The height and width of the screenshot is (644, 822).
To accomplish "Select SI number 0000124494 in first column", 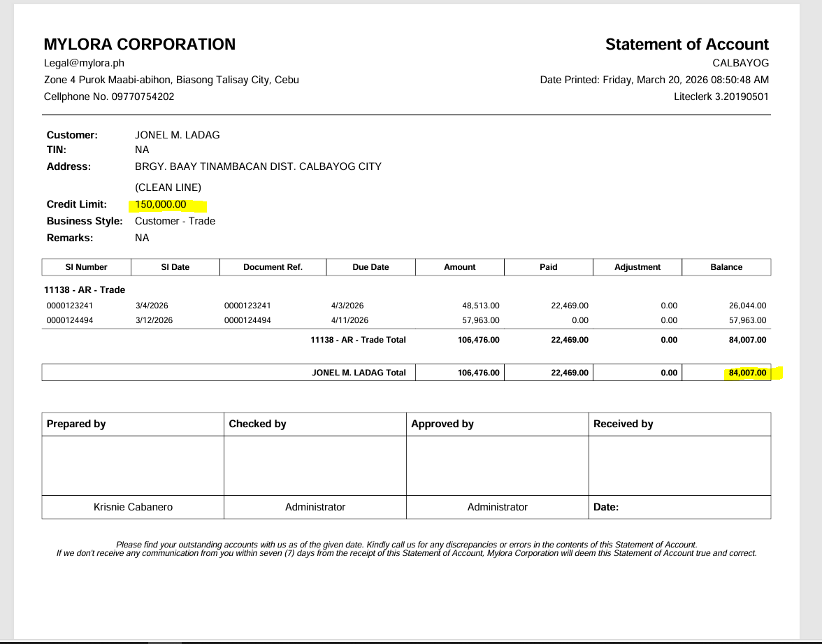I will (x=68, y=320).
